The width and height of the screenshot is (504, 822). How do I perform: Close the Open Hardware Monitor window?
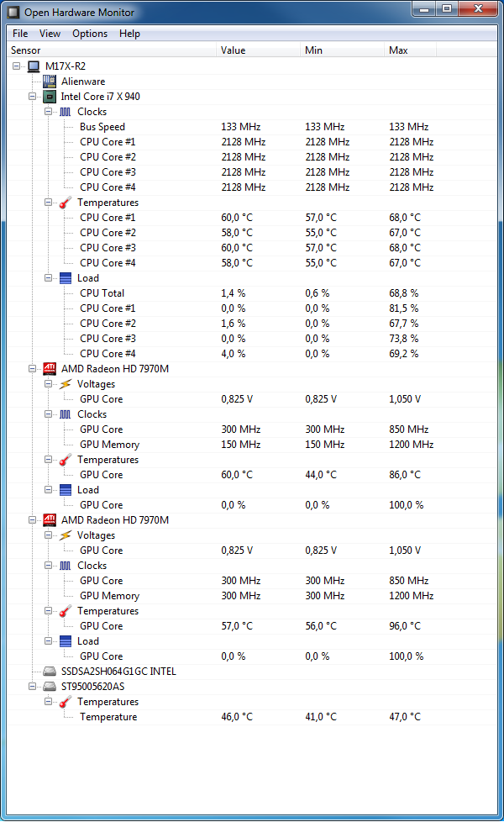(478, 9)
